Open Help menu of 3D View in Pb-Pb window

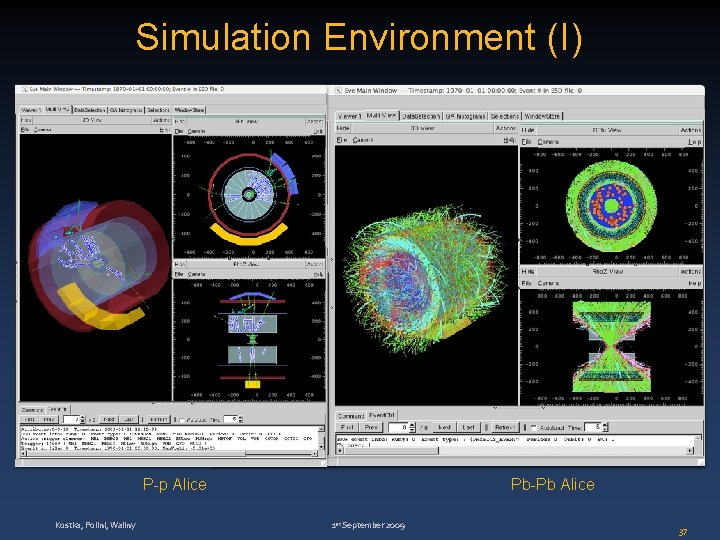click(509, 140)
